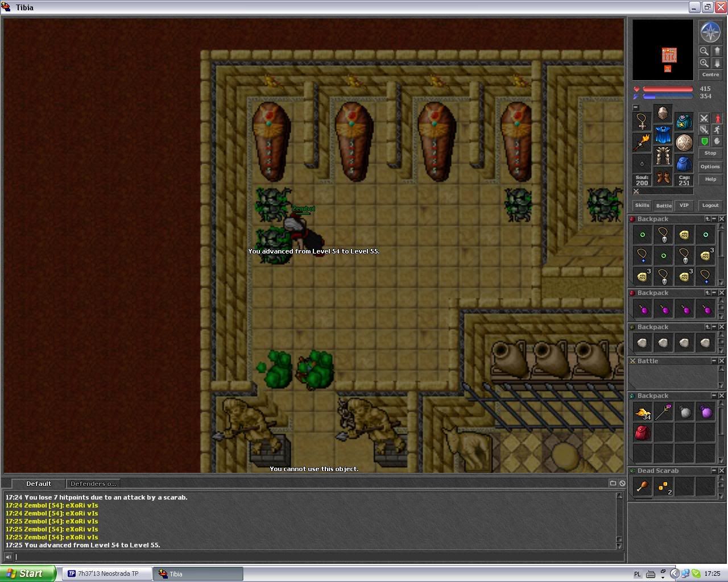The width and height of the screenshot is (728, 582).
Task: Click the Centre minimap button
Action: (710, 74)
